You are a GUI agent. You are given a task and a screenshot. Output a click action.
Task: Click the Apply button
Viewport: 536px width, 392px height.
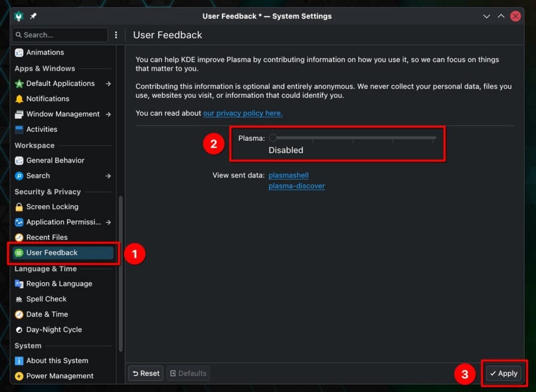[503, 373]
